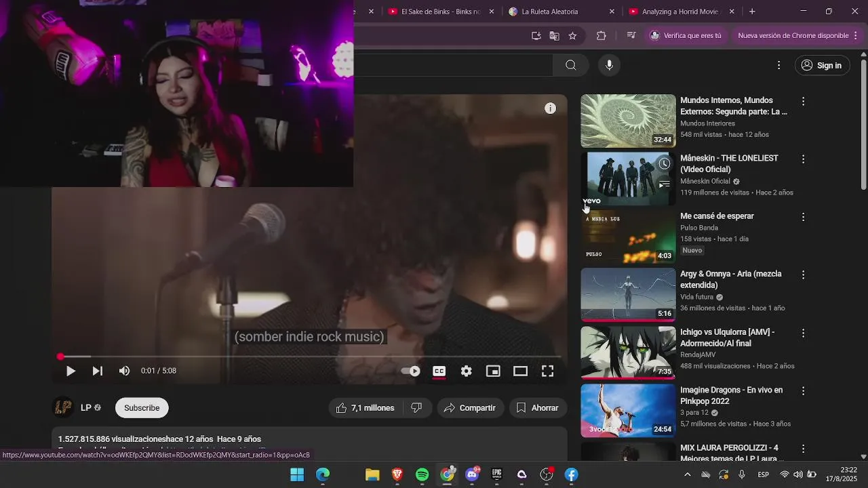Close the La Ruleta Aleatoria tab
This screenshot has width=868, height=488.
(x=612, y=12)
